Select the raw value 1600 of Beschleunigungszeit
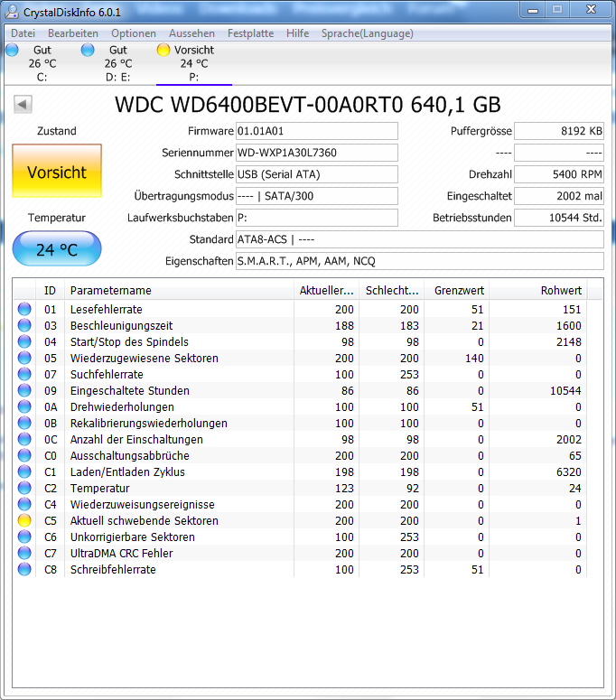 (568, 325)
